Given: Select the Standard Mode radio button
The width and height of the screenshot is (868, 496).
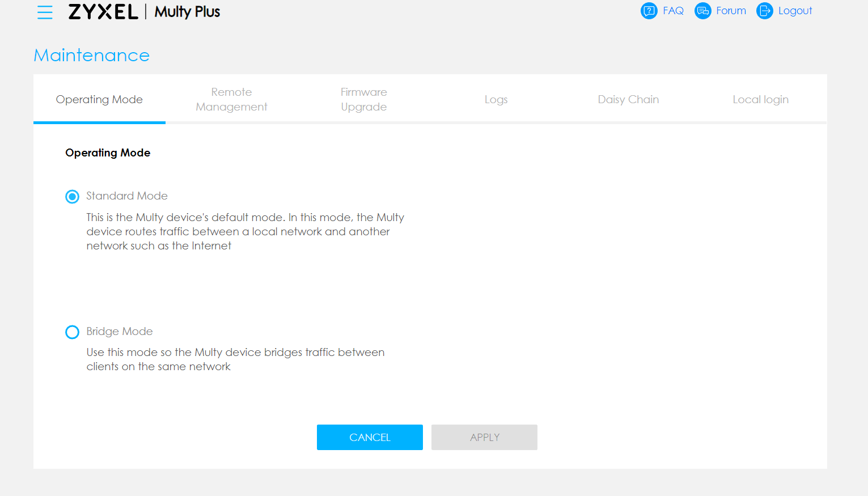Looking at the screenshot, I should (72, 197).
